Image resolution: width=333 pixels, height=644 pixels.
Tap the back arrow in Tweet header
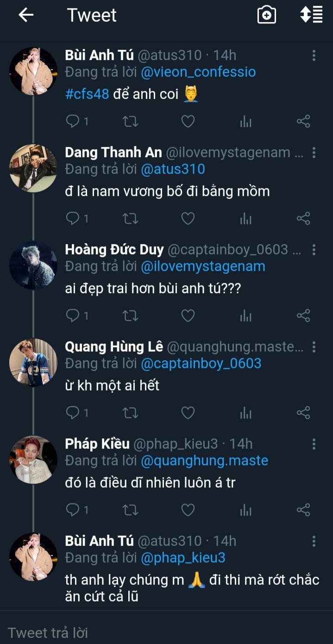[x=26, y=15]
